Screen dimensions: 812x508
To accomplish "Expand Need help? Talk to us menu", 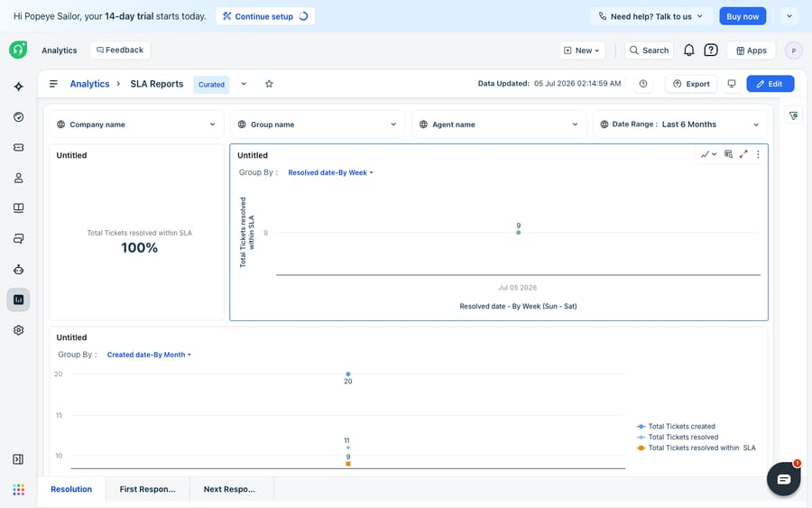I will (651, 16).
